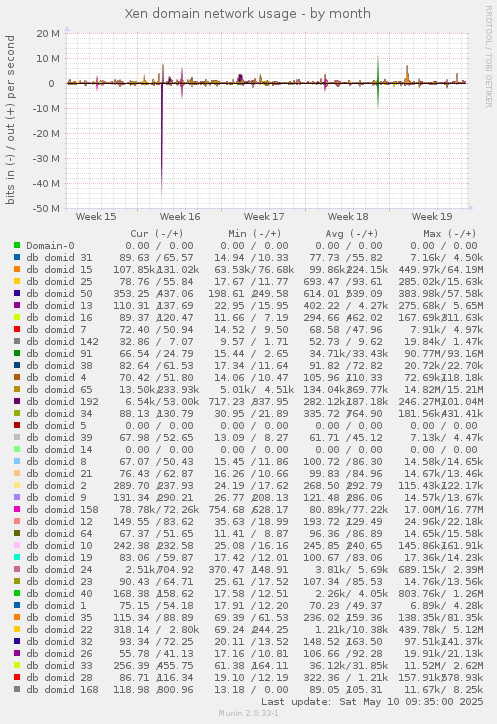Select the gray swatch for db domid 168
Screen dimensions: 497x724
coord(17,690)
